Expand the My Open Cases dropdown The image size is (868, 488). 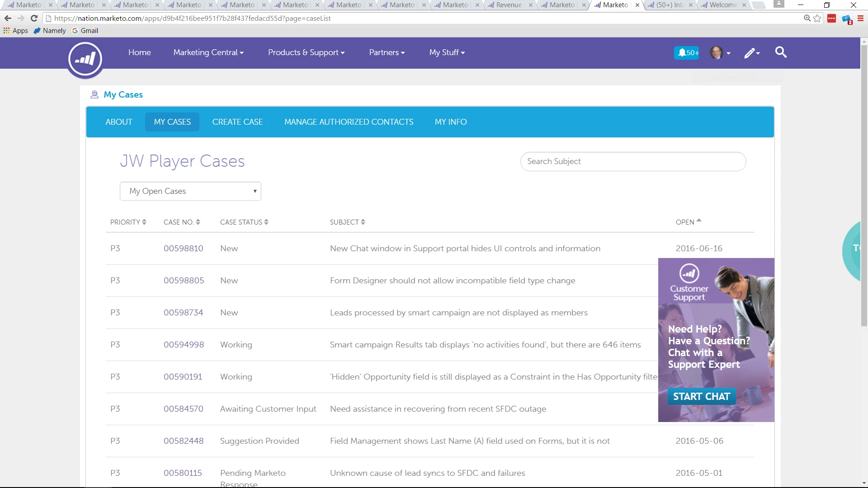190,191
